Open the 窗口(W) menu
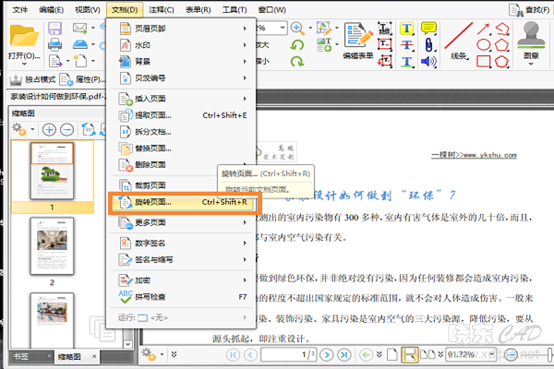The image size is (554, 369). (272, 10)
